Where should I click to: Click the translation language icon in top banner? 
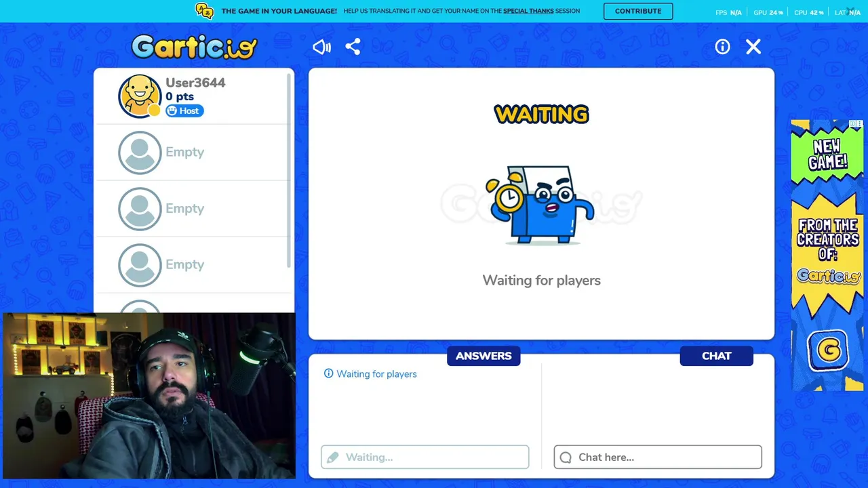click(x=204, y=11)
